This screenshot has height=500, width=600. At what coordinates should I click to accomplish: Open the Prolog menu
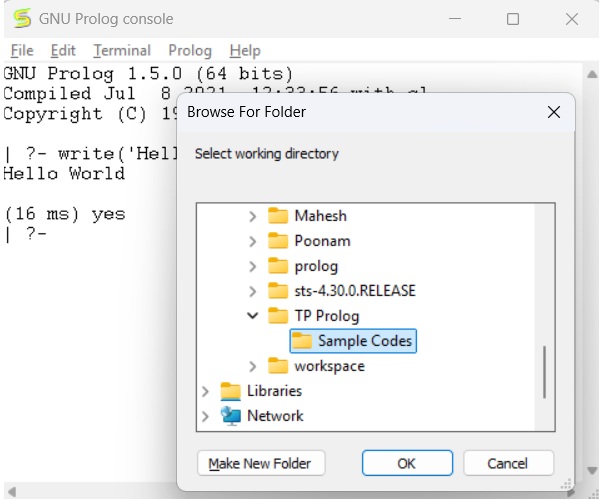pyautogui.click(x=190, y=51)
